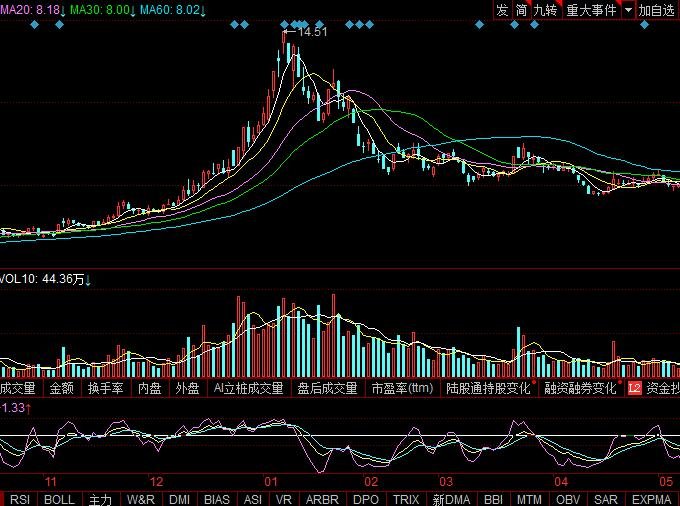Screen dimensions: 680x506
Task: Click the 03 month label on time axis
Action: click(x=446, y=482)
